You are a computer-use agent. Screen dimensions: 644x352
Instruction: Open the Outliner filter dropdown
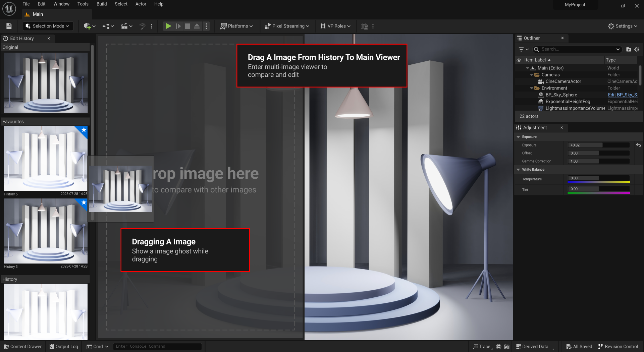pos(524,49)
